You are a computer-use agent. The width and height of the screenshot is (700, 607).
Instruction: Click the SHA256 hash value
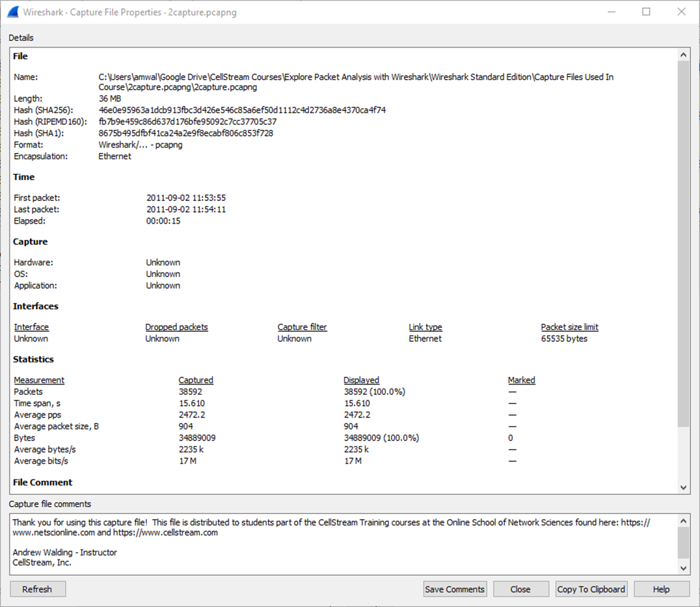242,110
